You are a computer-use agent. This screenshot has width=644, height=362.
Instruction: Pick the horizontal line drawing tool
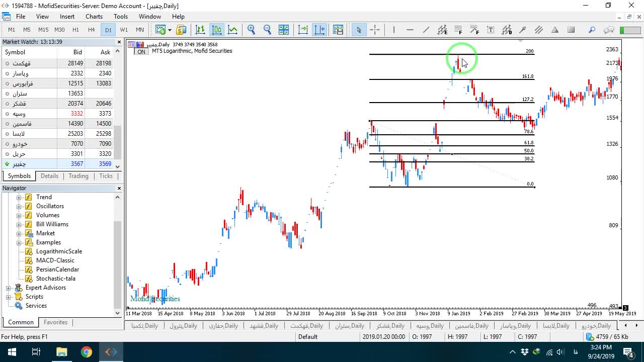(410, 30)
